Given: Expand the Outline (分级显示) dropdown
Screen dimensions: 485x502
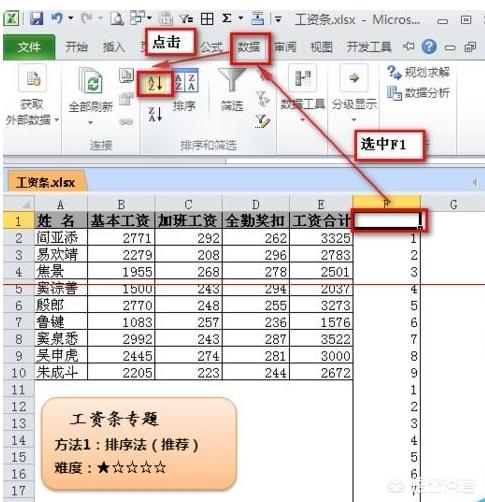Looking at the screenshot, I should point(354,93).
